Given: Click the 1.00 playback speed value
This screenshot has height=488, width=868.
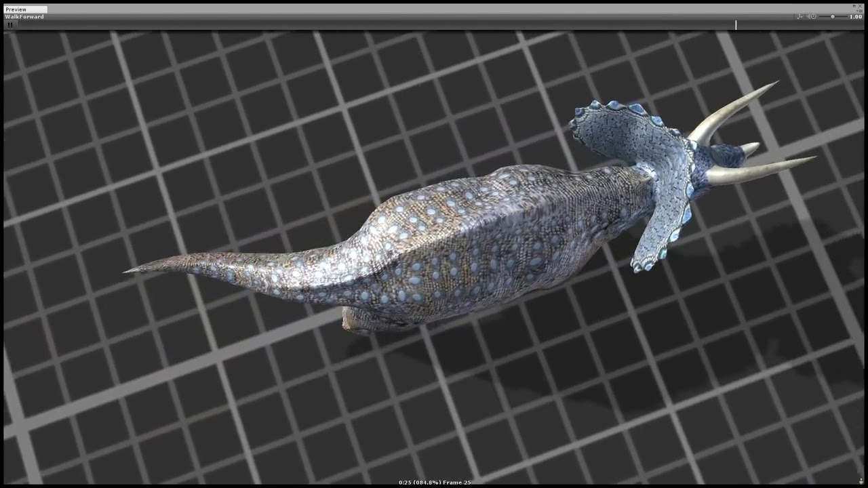Looking at the screenshot, I should (x=856, y=17).
